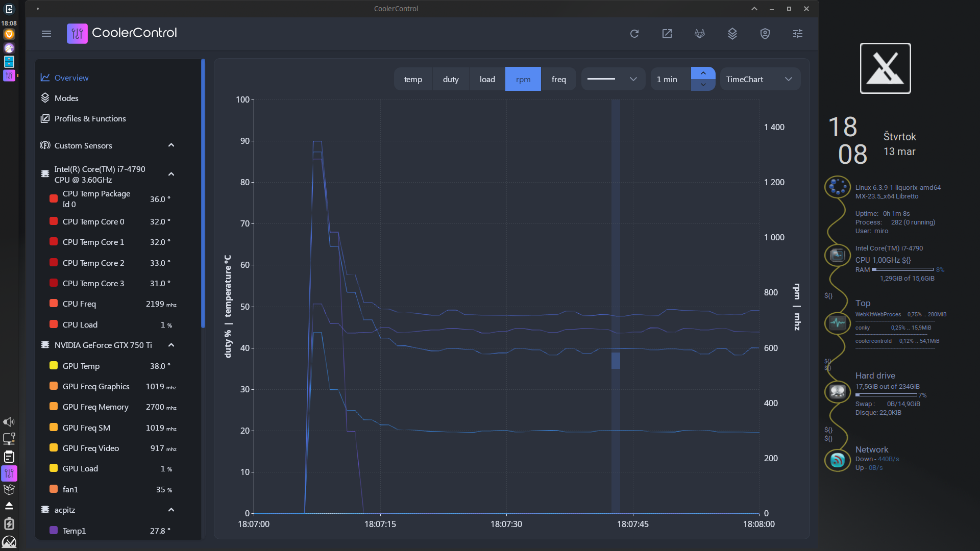Open the volume speaker icon in dock
The image size is (980, 551).
(9, 422)
